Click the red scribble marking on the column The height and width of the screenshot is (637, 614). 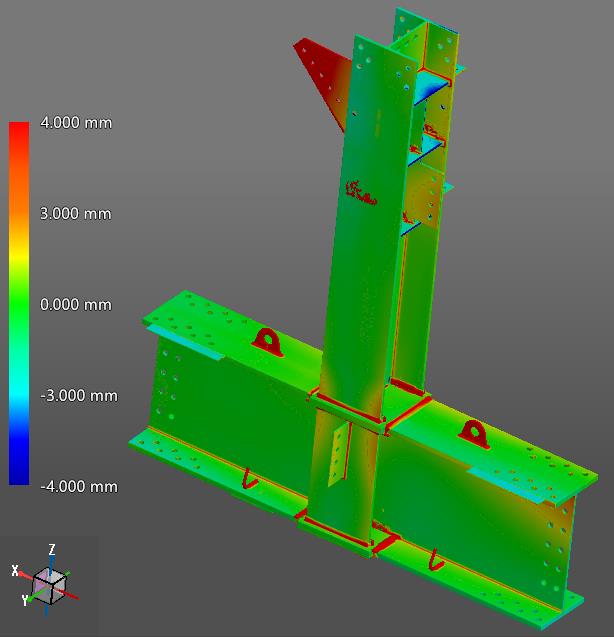[359, 189]
